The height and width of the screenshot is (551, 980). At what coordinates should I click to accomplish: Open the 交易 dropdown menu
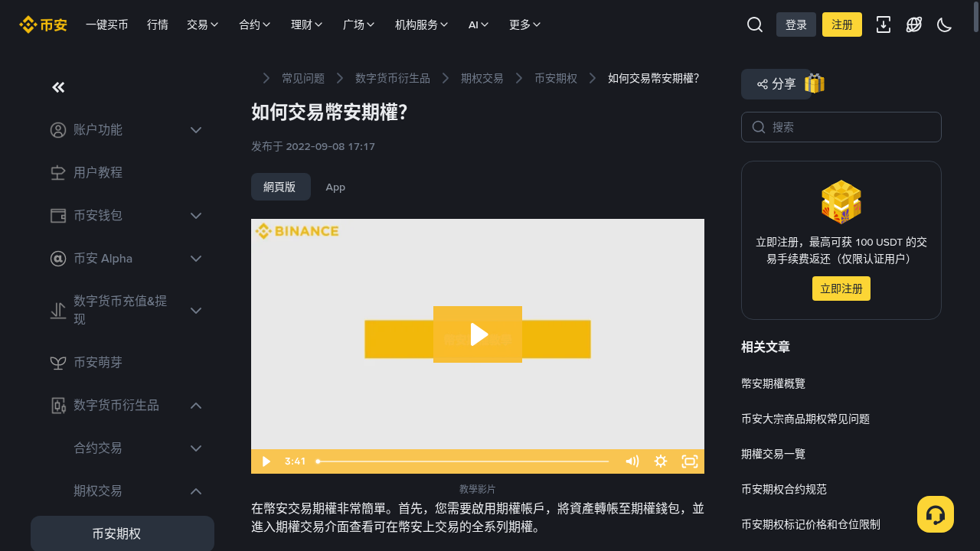click(x=203, y=24)
